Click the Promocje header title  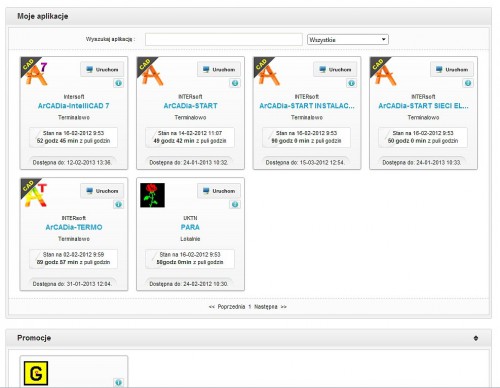tap(34, 338)
